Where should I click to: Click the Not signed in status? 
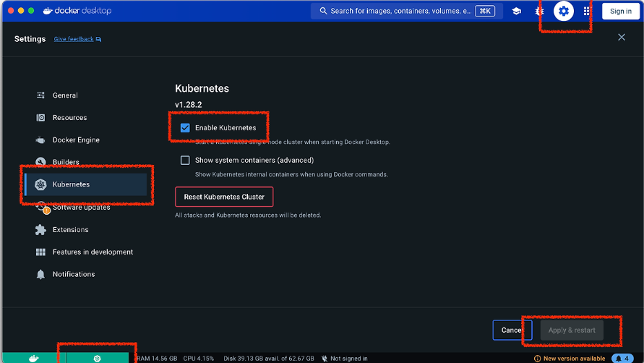344,359
